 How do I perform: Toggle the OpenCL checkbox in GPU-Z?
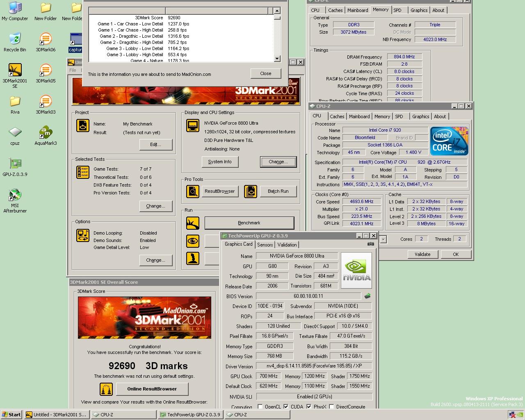pyautogui.click(x=260, y=407)
